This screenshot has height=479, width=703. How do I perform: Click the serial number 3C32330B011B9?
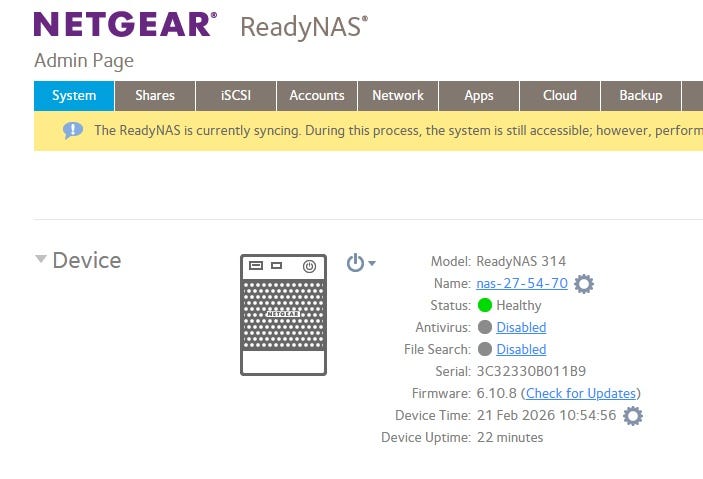[531, 371]
